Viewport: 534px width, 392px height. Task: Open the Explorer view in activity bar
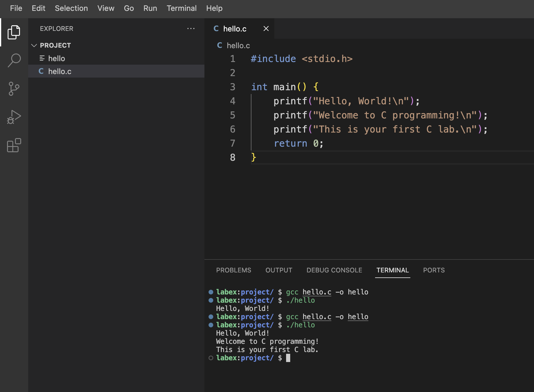(14, 32)
